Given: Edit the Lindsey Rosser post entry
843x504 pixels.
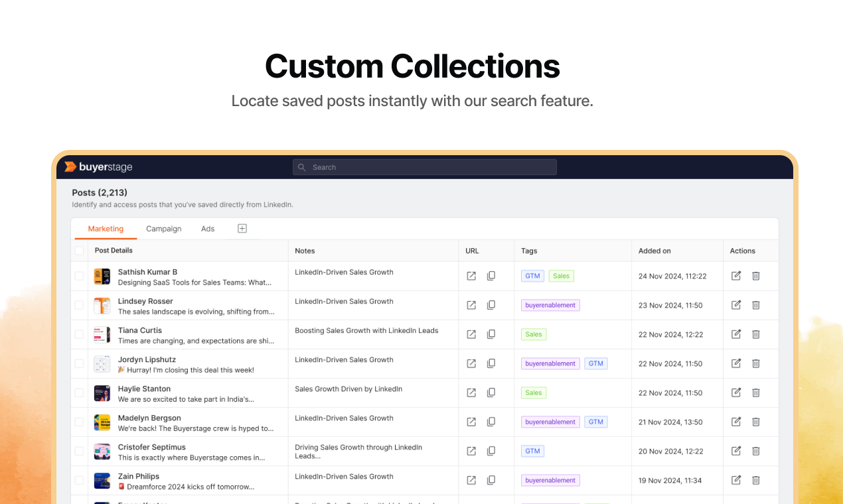Looking at the screenshot, I should (736, 305).
